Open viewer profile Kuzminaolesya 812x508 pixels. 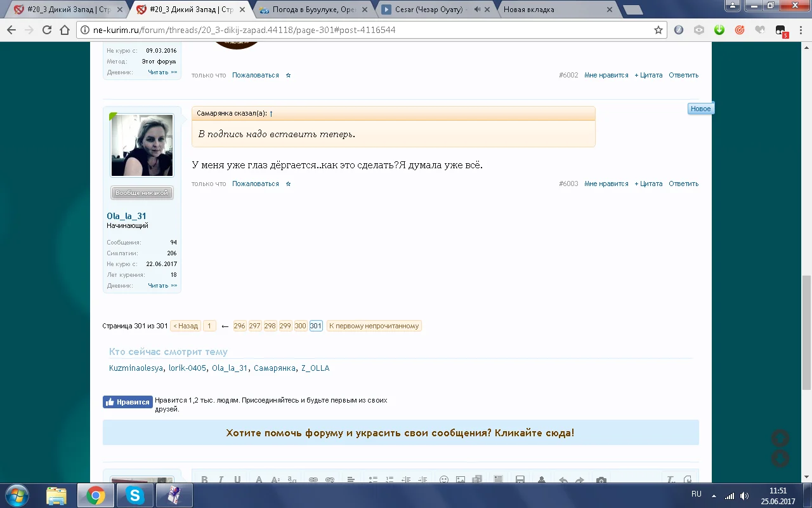click(x=136, y=368)
